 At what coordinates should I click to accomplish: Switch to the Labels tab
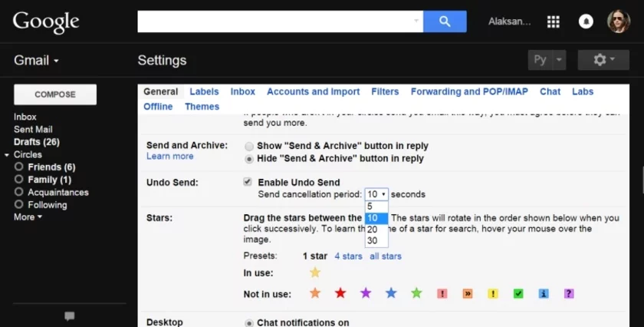coord(204,91)
